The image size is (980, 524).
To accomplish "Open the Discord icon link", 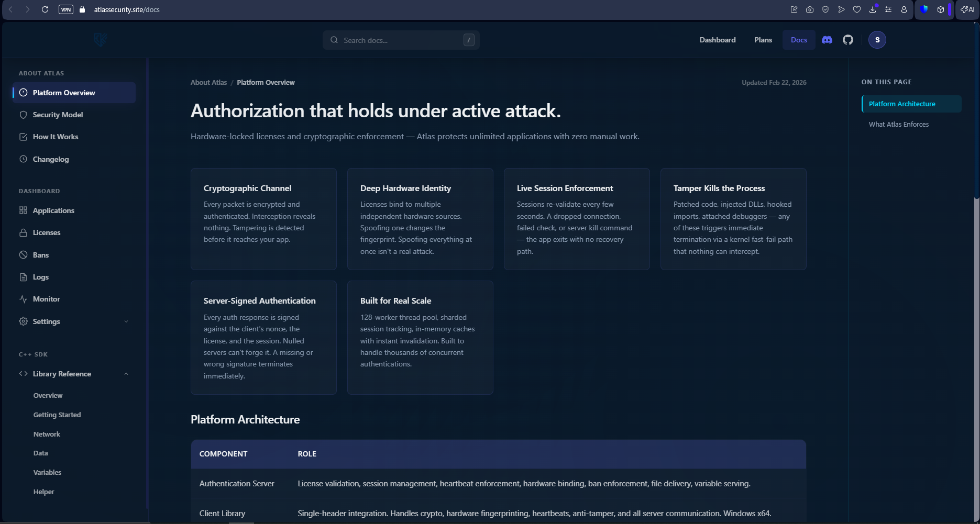I will tap(827, 40).
